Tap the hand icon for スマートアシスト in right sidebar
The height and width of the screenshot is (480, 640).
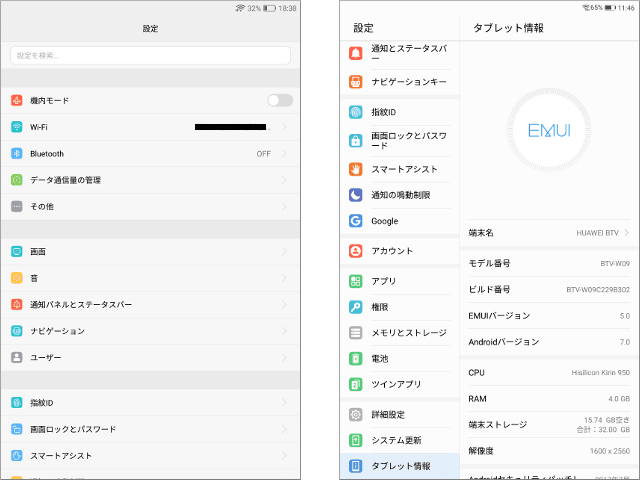tap(356, 169)
